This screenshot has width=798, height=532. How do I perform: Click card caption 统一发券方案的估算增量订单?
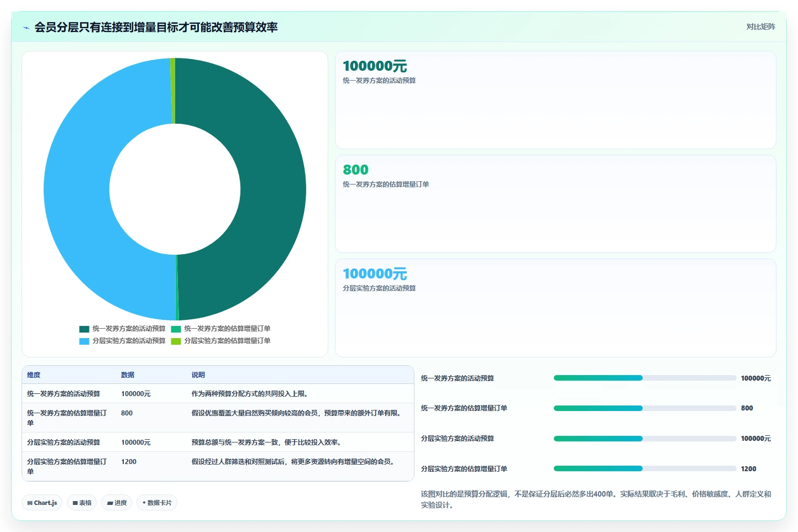point(386,185)
